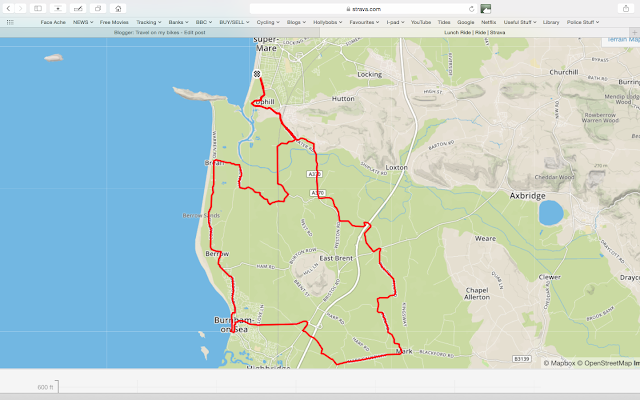Open the Face Ache bookmark
Screen dimensions: 640x400
tap(53, 22)
